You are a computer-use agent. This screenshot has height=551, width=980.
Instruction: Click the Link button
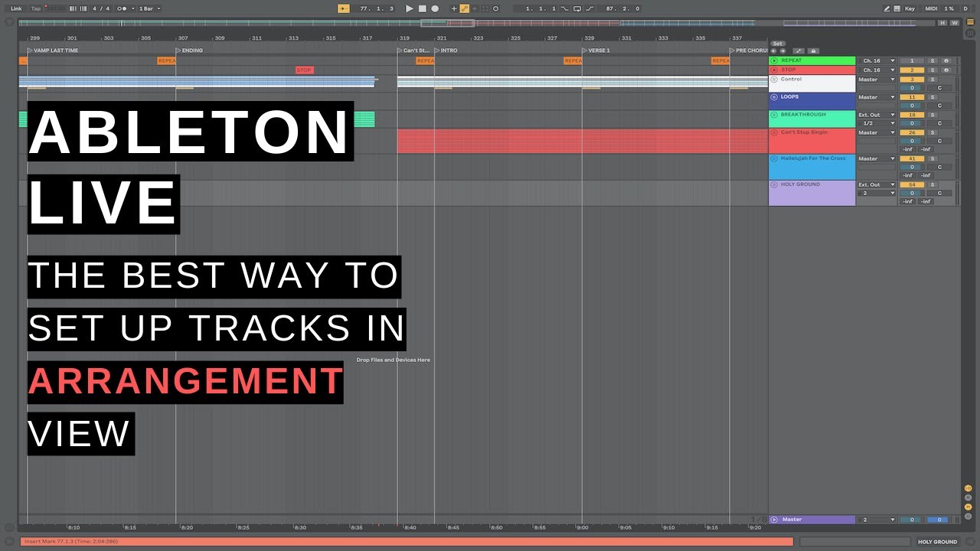(x=16, y=8)
